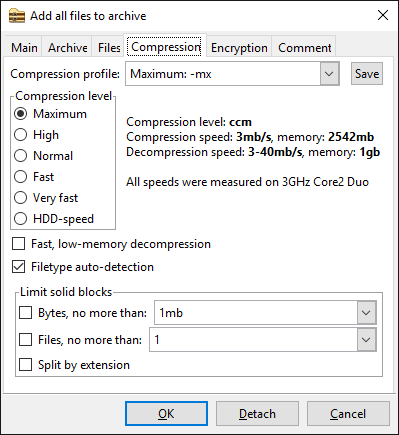Click the archive icon in title bar

coord(17,16)
